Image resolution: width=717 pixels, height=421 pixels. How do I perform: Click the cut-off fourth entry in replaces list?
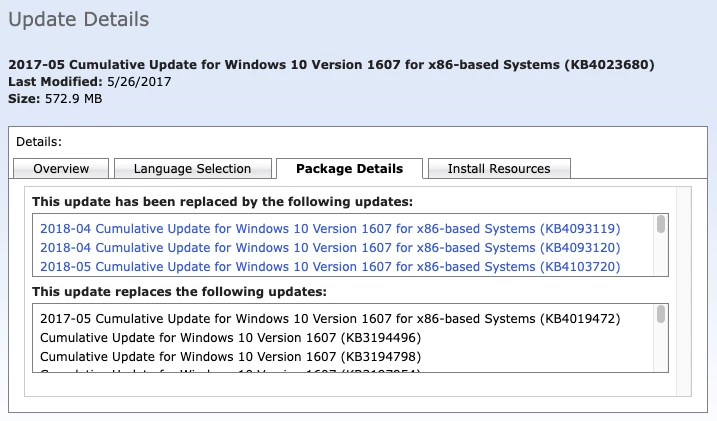coord(230,374)
